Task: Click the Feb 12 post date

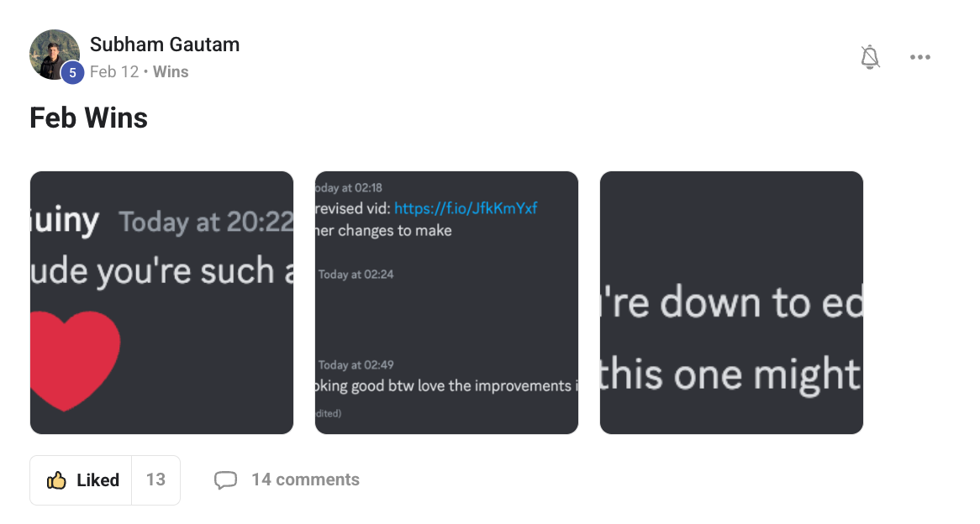Action: click(x=113, y=72)
